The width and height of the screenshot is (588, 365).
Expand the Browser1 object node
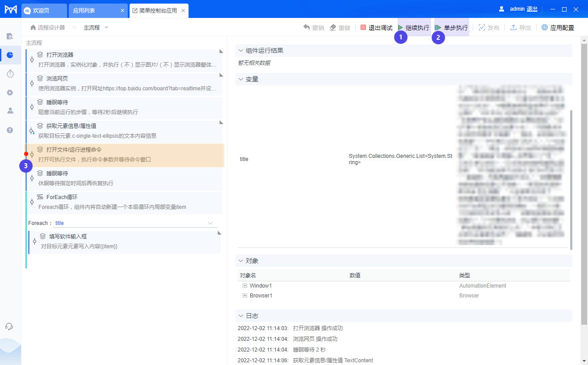pyautogui.click(x=244, y=295)
